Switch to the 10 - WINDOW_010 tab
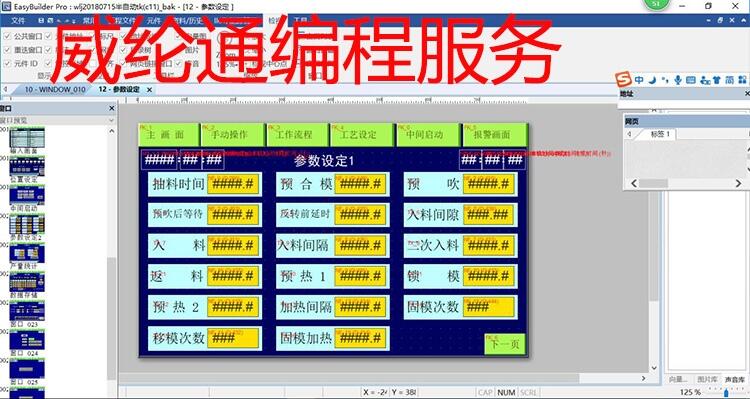The width and height of the screenshot is (750, 399). 55,89
